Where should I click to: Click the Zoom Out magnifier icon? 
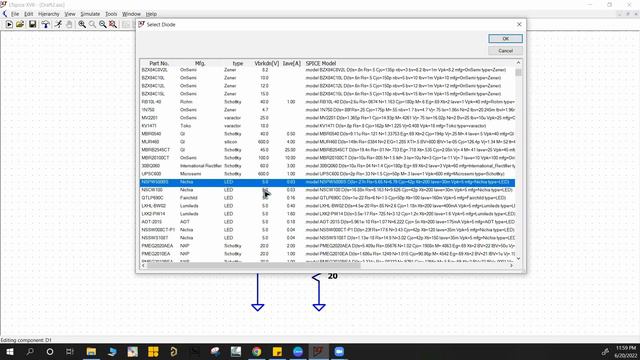[102, 24]
